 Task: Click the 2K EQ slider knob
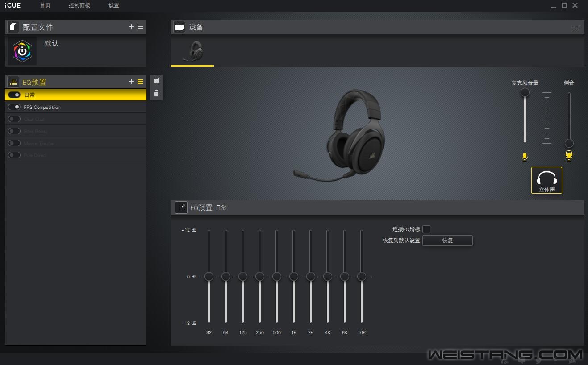pyautogui.click(x=311, y=277)
